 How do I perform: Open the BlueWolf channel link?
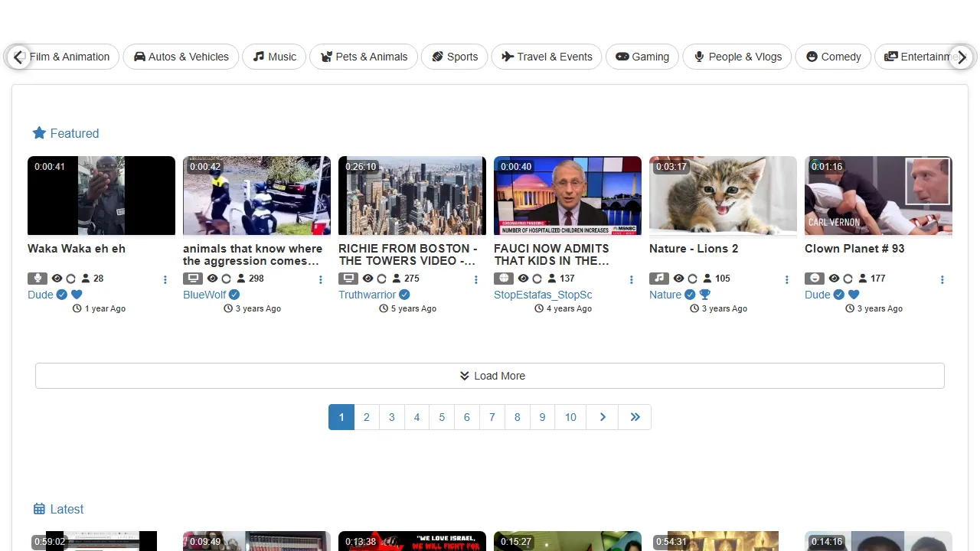[x=204, y=295]
